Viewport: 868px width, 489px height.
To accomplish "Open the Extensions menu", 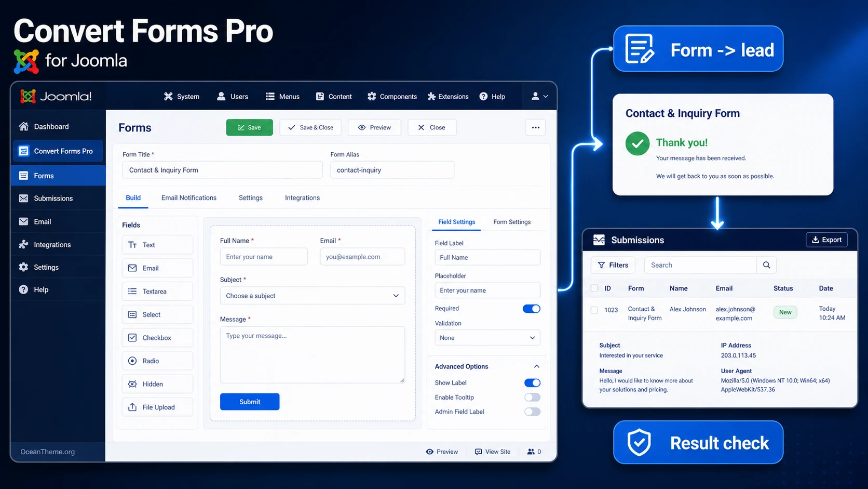I will coord(448,97).
